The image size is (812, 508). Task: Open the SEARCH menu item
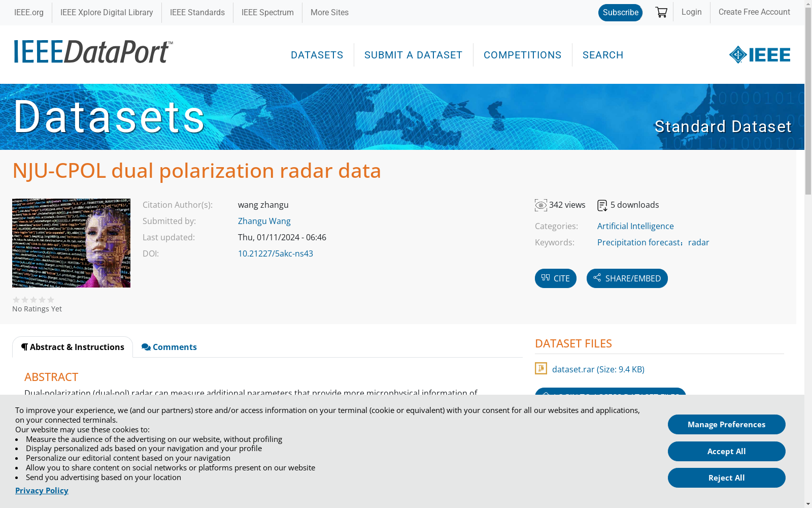pos(603,55)
